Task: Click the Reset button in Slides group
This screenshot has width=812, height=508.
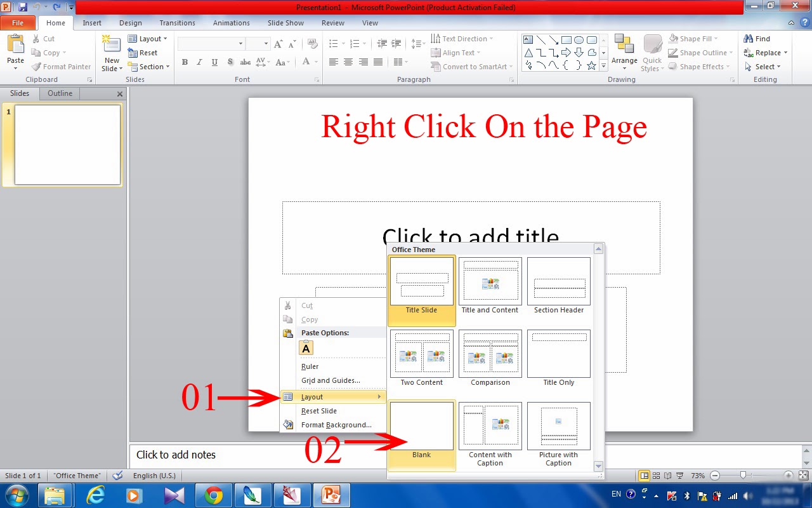Action: click(x=143, y=53)
